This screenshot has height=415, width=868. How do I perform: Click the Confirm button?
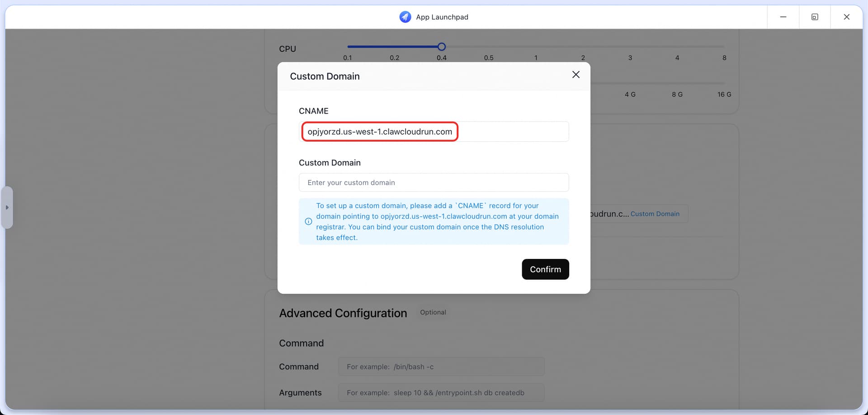(x=545, y=269)
